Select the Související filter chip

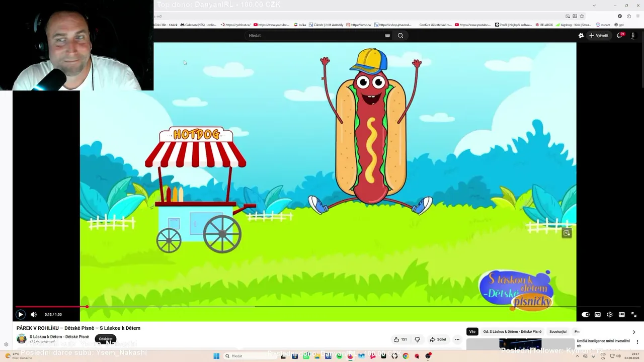(558, 332)
